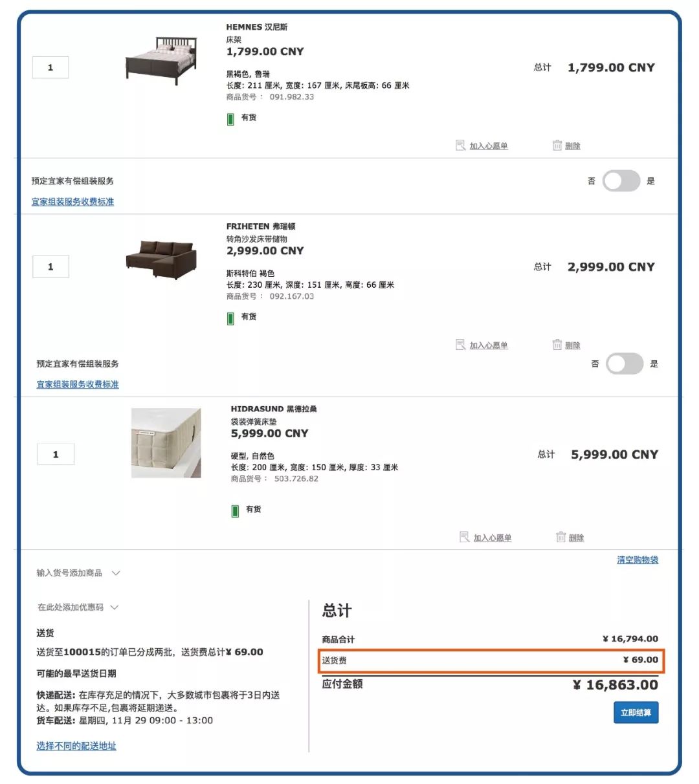Image resolution: width=699 pixels, height=784 pixels.
Task: Collapse the 输入货号添加商品 chevron arrow
Action: [x=116, y=573]
